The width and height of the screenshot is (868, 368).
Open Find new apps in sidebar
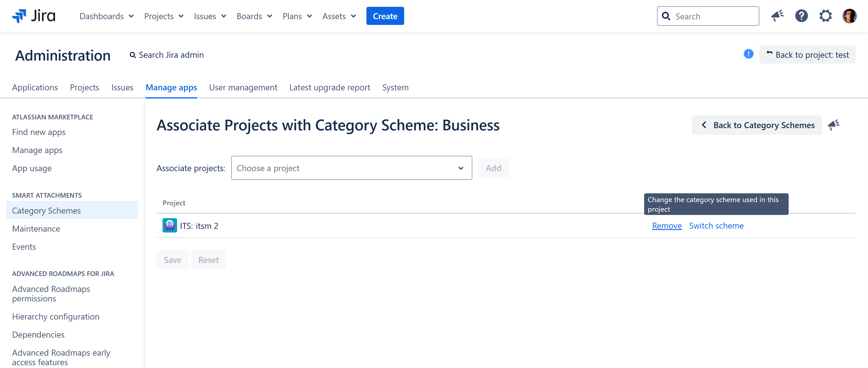point(39,132)
